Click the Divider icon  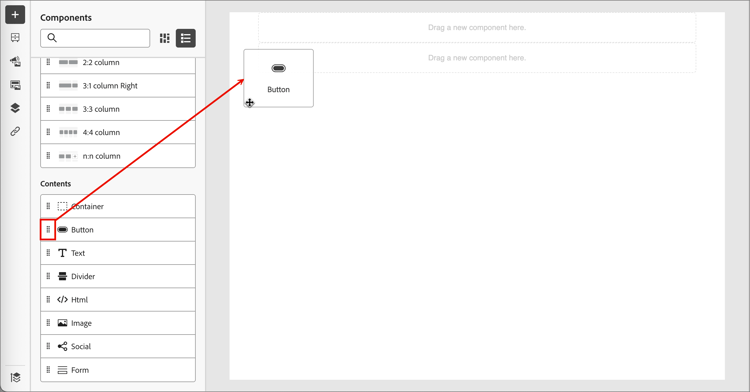click(x=62, y=276)
